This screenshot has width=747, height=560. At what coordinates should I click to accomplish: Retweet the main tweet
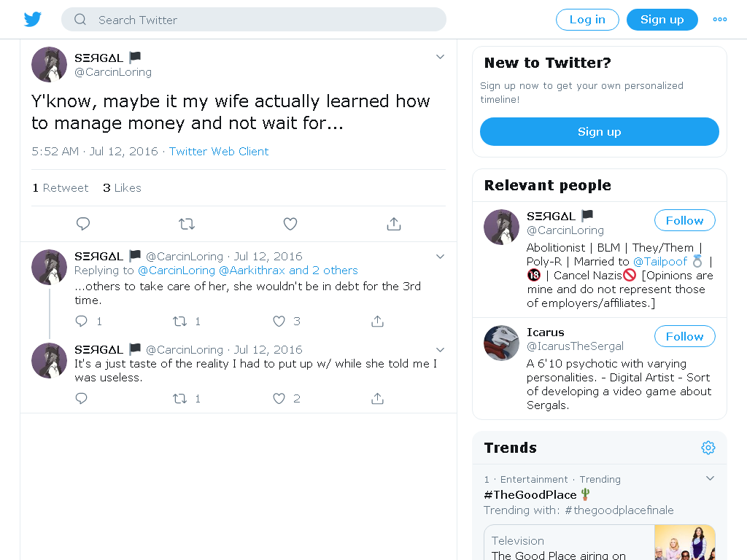click(x=187, y=223)
